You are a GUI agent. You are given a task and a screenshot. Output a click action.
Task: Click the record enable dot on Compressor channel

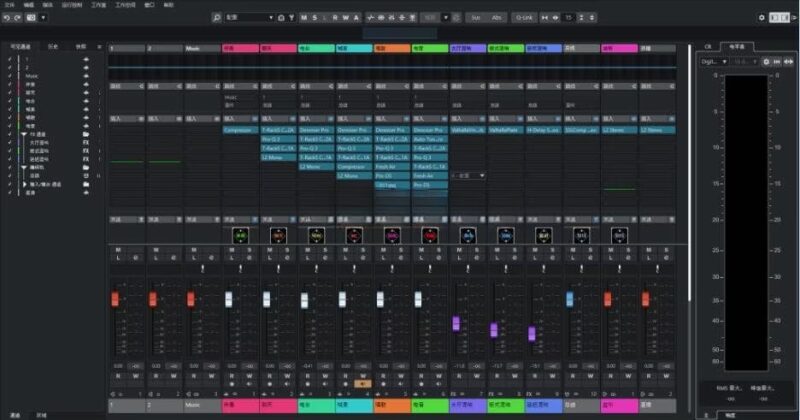[232, 384]
